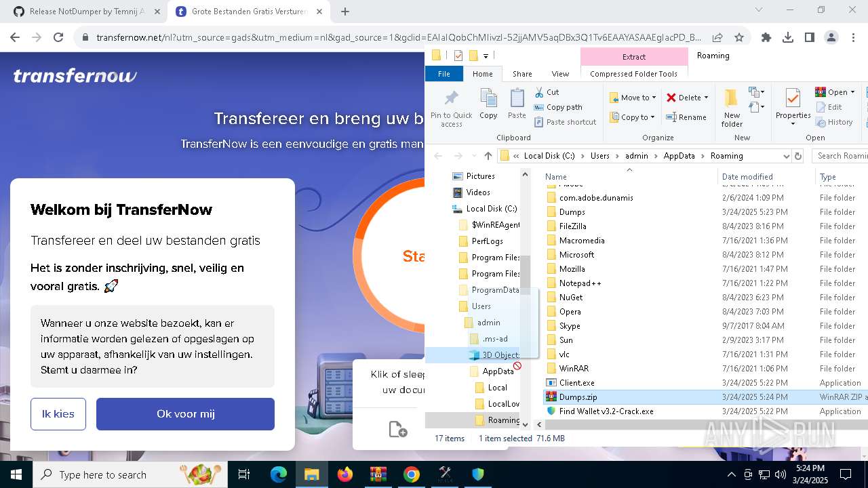Screen dimensions: 868x488
Task: Switch to the Release NotDumper browser tab
Action: click(x=87, y=12)
